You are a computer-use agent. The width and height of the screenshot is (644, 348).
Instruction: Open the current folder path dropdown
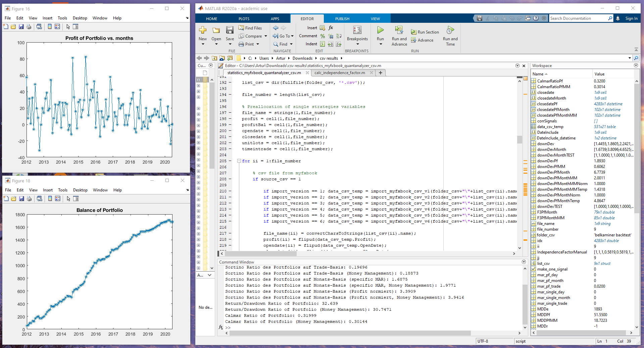click(630, 58)
